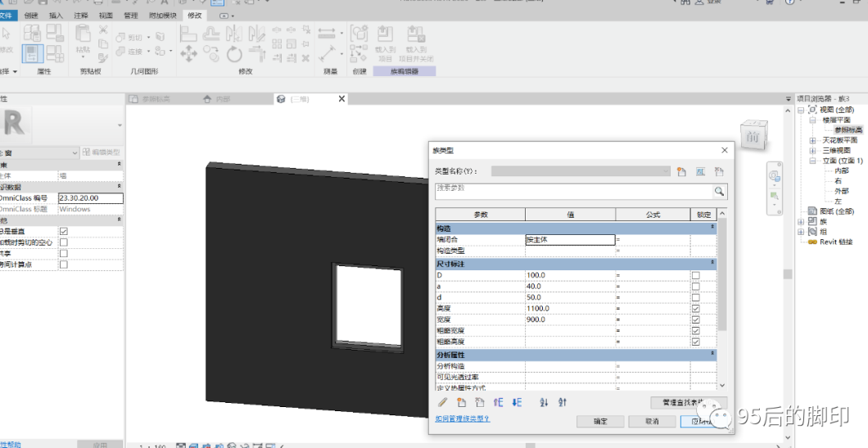Expand the 天花板平面 tree node
The image size is (868, 448).
click(x=812, y=141)
